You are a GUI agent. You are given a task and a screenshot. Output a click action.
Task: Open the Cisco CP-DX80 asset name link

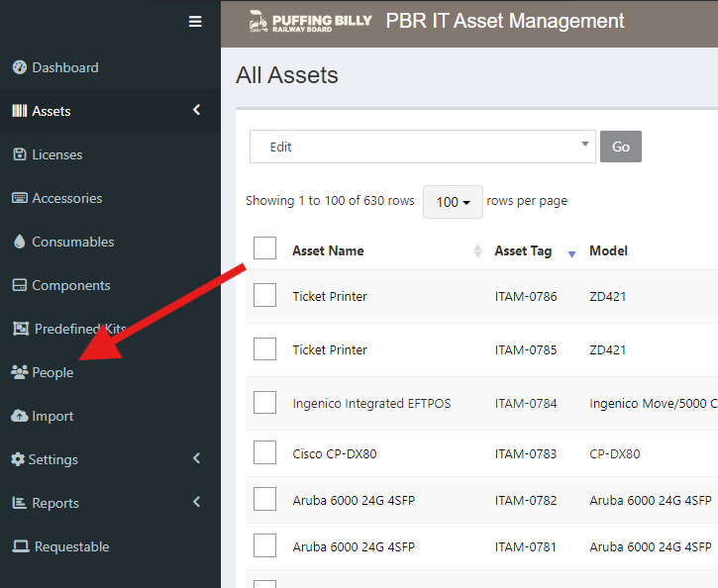(x=335, y=454)
